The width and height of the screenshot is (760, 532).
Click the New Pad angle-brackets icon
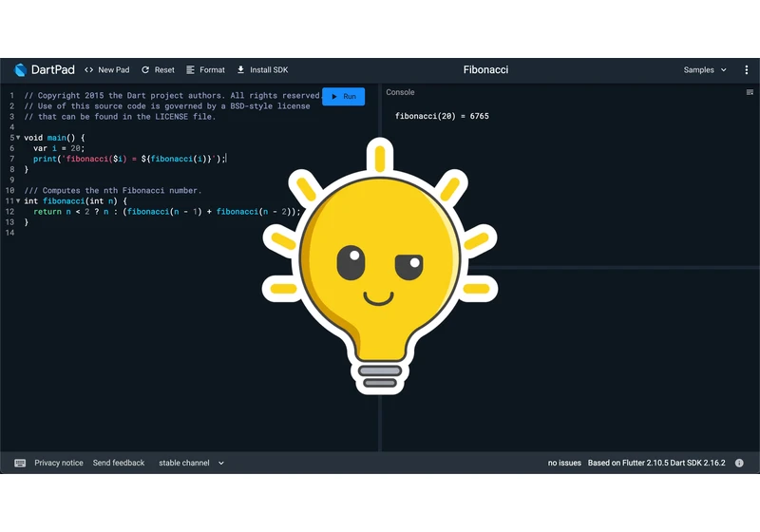coord(88,69)
